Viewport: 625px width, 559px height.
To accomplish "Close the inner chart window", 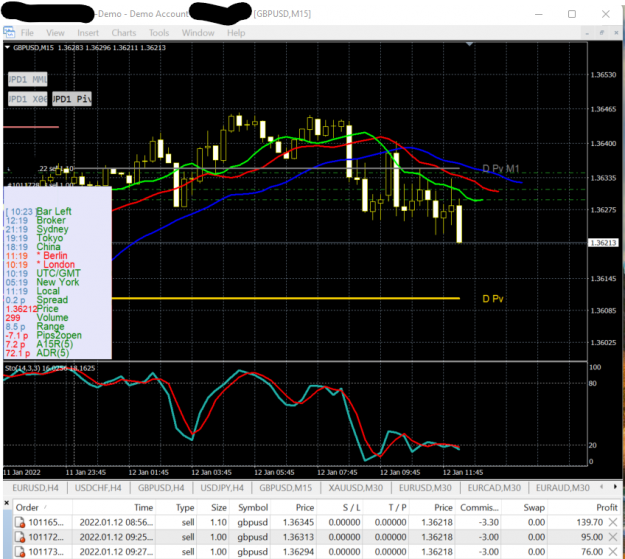I will pos(616,33).
